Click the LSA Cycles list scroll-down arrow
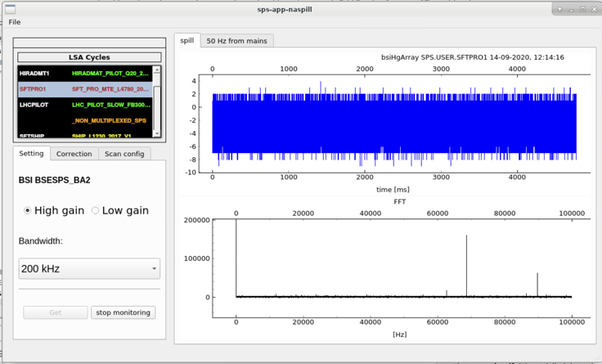This screenshot has width=602, height=364. [157, 133]
